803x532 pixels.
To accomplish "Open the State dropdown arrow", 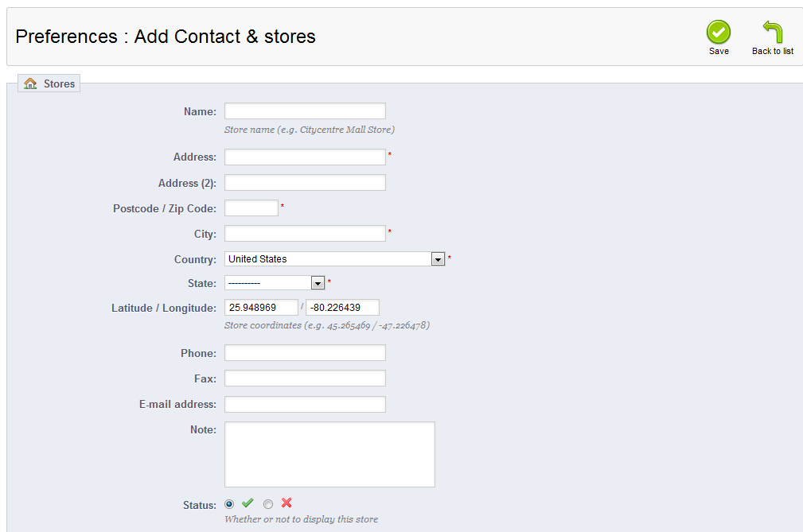I will [318, 283].
